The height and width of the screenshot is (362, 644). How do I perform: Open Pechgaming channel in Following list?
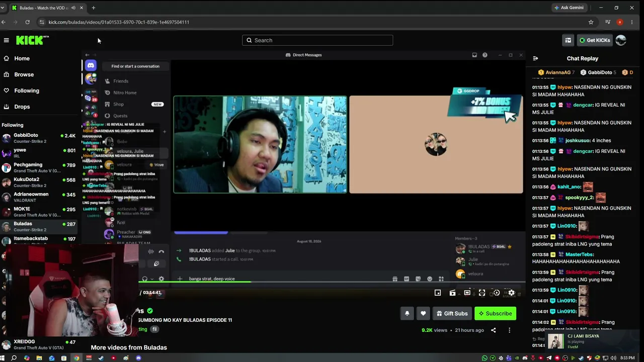click(39, 167)
